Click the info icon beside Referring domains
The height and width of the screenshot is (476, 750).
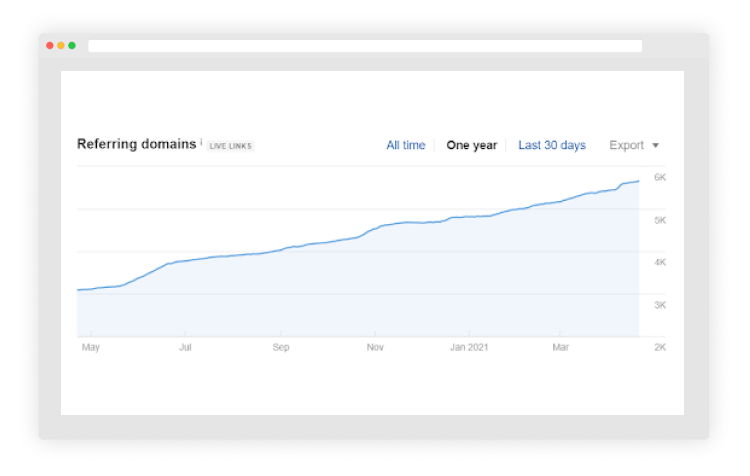201,143
